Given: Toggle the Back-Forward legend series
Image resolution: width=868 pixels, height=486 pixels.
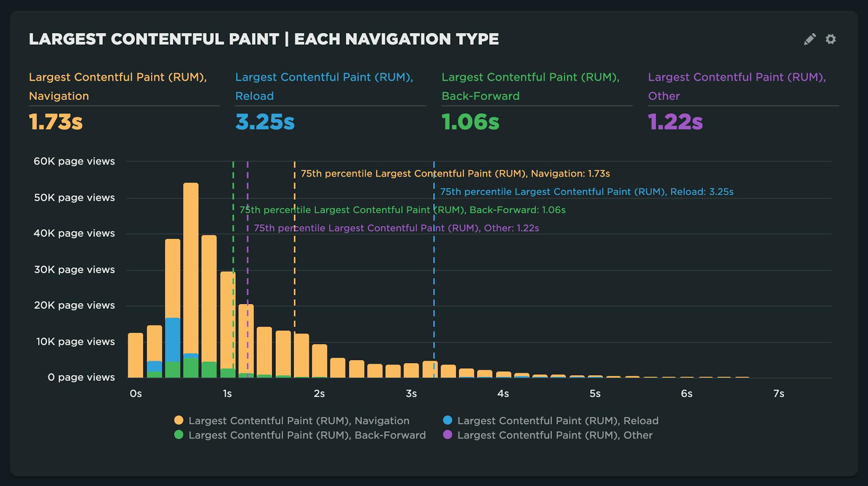Looking at the screenshot, I should pos(307,435).
